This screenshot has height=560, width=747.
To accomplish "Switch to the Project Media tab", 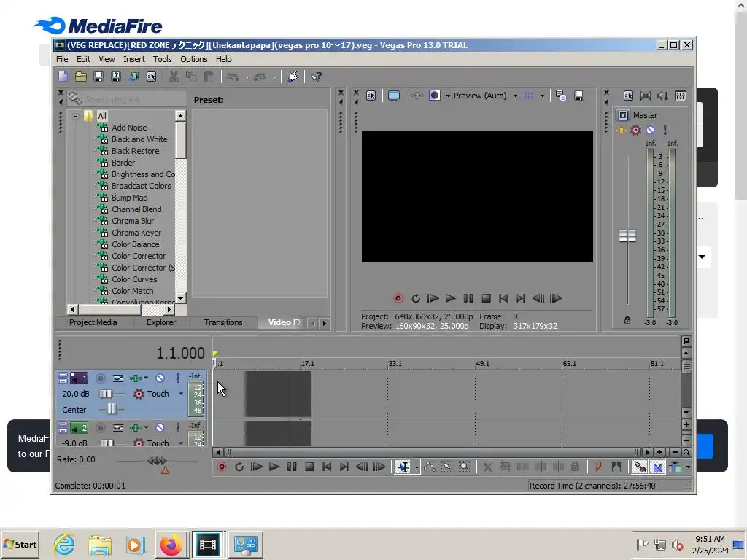I will [93, 322].
